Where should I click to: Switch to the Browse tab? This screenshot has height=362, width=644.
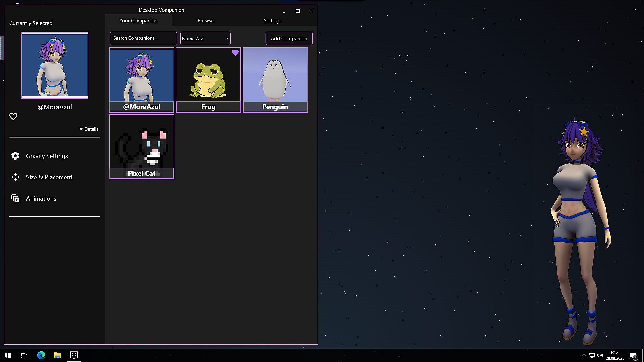point(205,21)
